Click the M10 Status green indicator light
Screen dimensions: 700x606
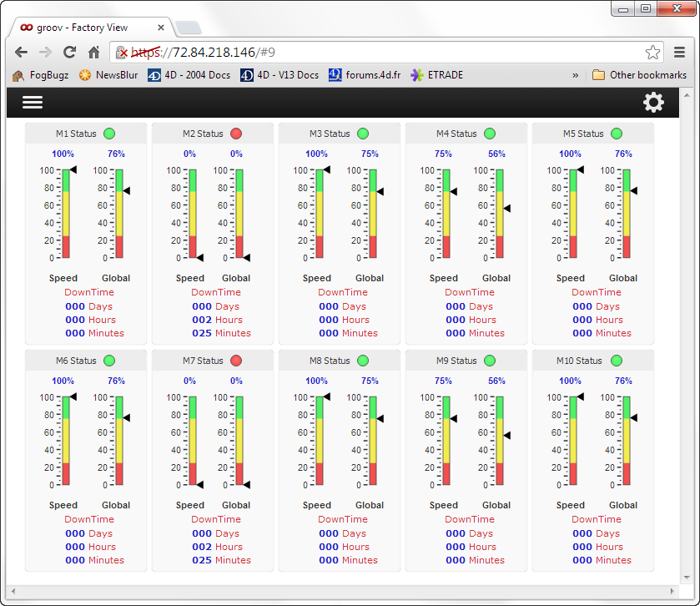pyautogui.click(x=617, y=361)
